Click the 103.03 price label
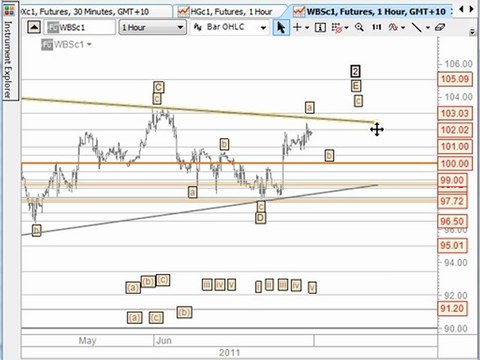This screenshot has width=480, height=360. click(x=455, y=113)
